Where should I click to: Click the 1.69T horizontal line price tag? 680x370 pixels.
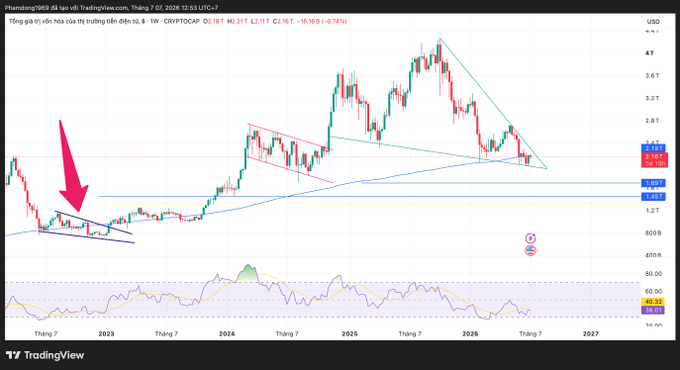[x=653, y=183]
